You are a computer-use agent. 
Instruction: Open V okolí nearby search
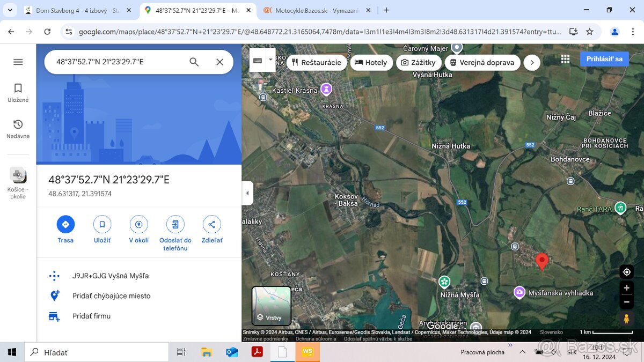click(138, 224)
